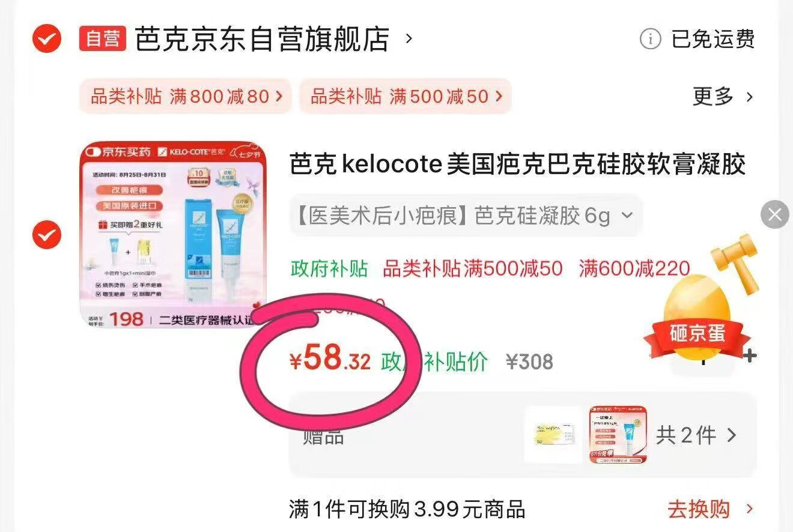This screenshot has width=793, height=532.
Task: Select the 满500减50 subsidy coupon tag
Action: tap(406, 96)
